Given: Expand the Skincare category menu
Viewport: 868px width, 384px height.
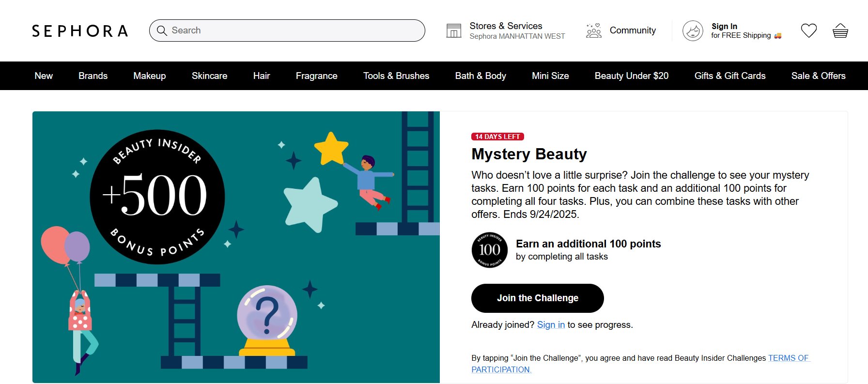Looking at the screenshot, I should (209, 76).
